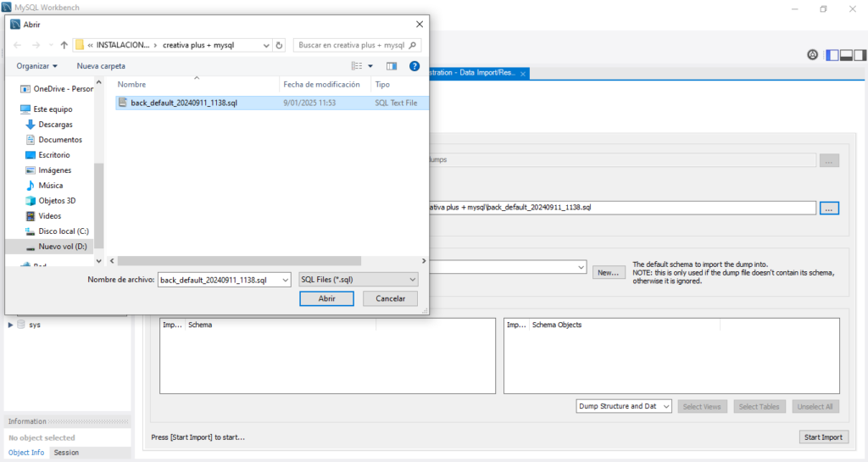Open Dump Structure and Data dropdown

(623, 406)
